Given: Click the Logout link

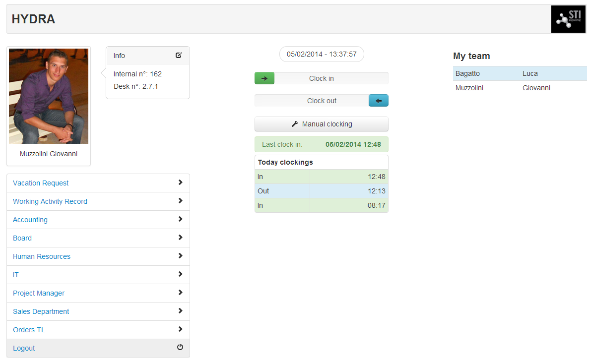Looking at the screenshot, I should [24, 348].
